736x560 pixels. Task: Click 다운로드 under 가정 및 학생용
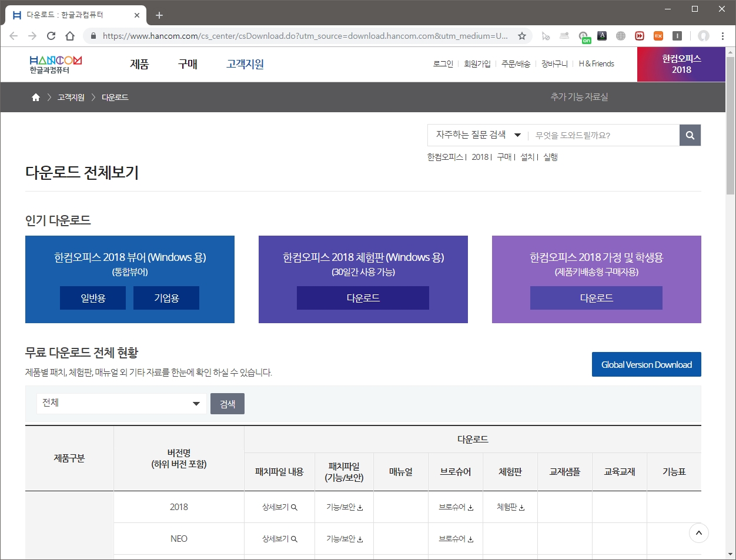(x=596, y=298)
